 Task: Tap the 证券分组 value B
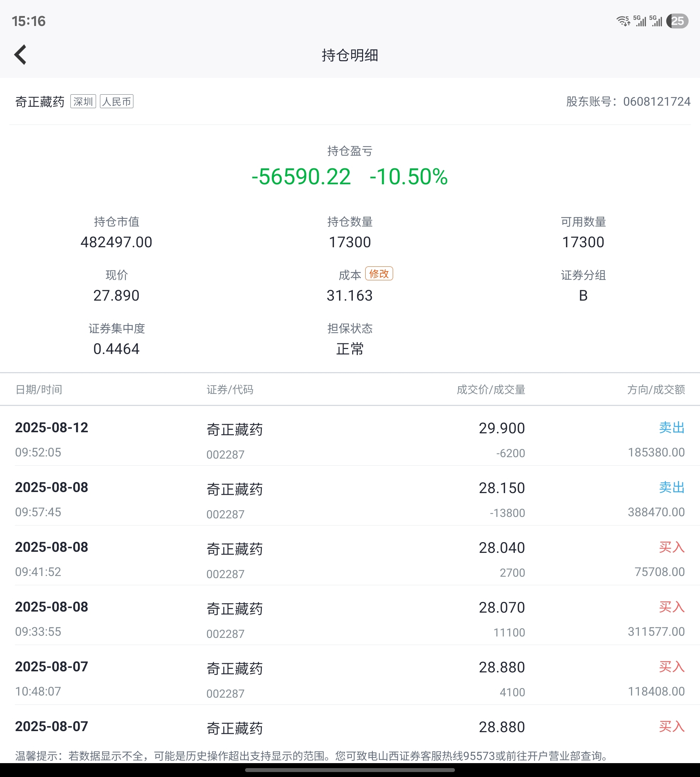[583, 295]
